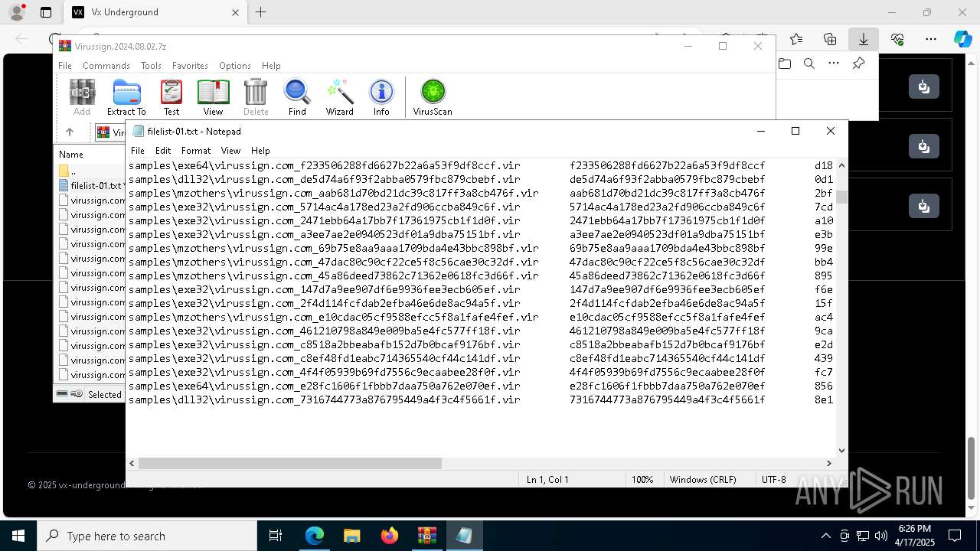The height and width of the screenshot is (551, 980).
Task: Open the View tool in WinRAR
Action: [x=213, y=97]
